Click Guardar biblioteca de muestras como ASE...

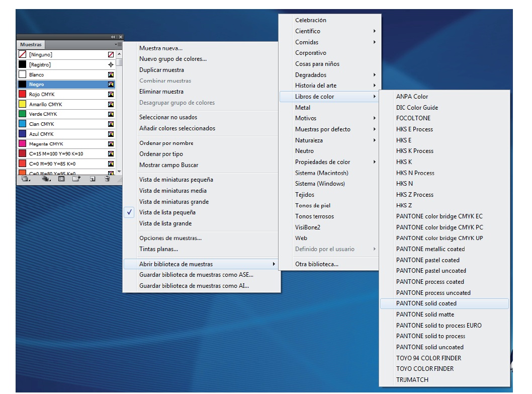[x=196, y=275]
